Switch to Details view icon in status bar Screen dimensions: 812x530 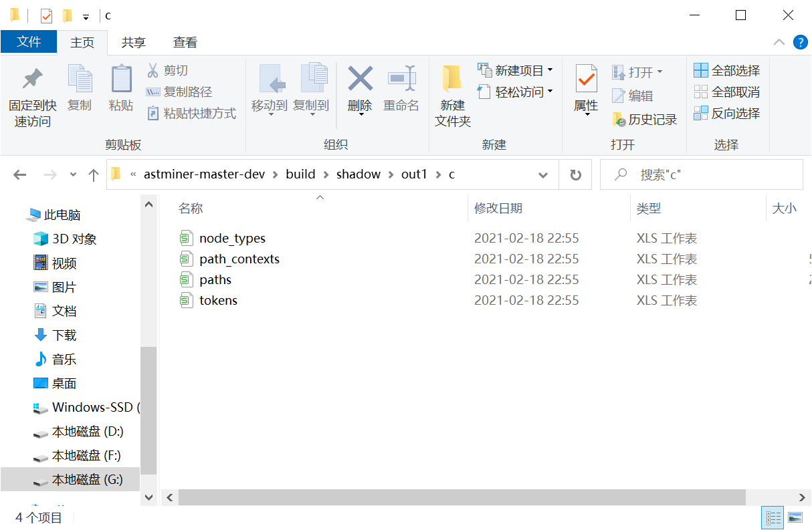click(774, 517)
